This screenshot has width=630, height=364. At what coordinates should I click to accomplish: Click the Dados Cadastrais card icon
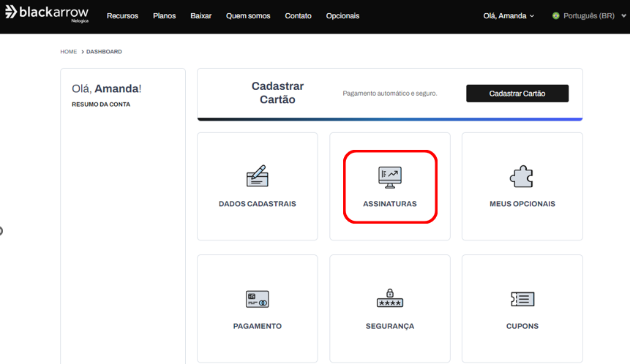coord(257,176)
